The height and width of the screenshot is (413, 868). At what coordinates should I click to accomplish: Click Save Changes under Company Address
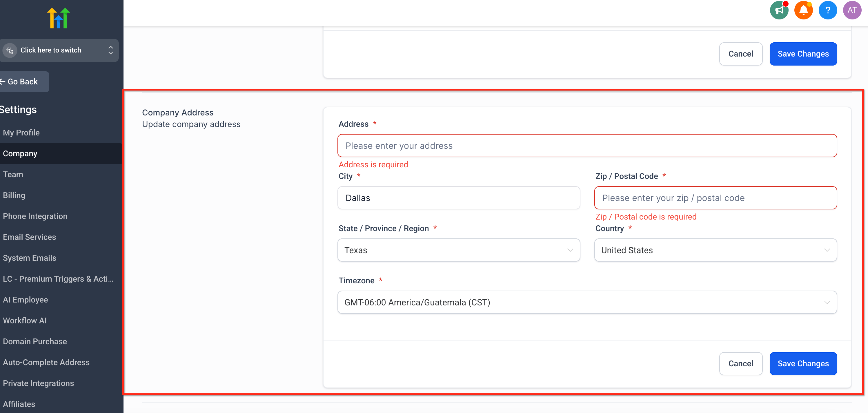tap(803, 363)
